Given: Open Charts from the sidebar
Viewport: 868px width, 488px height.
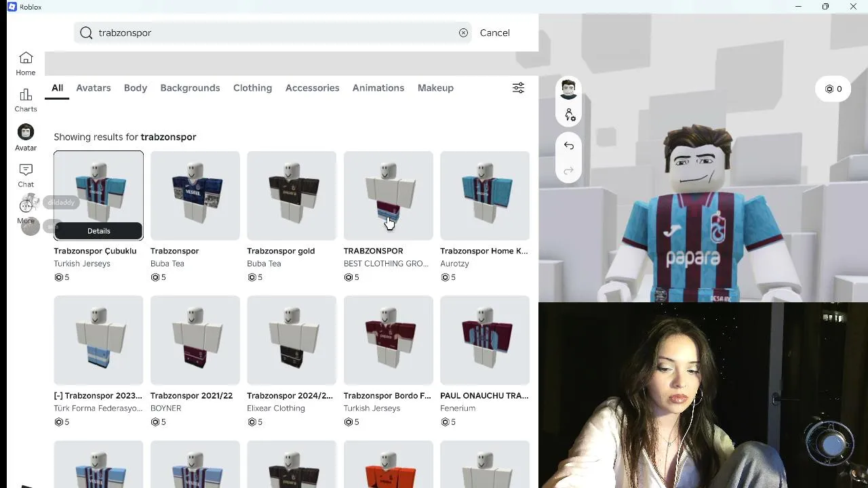Looking at the screenshot, I should [x=26, y=100].
